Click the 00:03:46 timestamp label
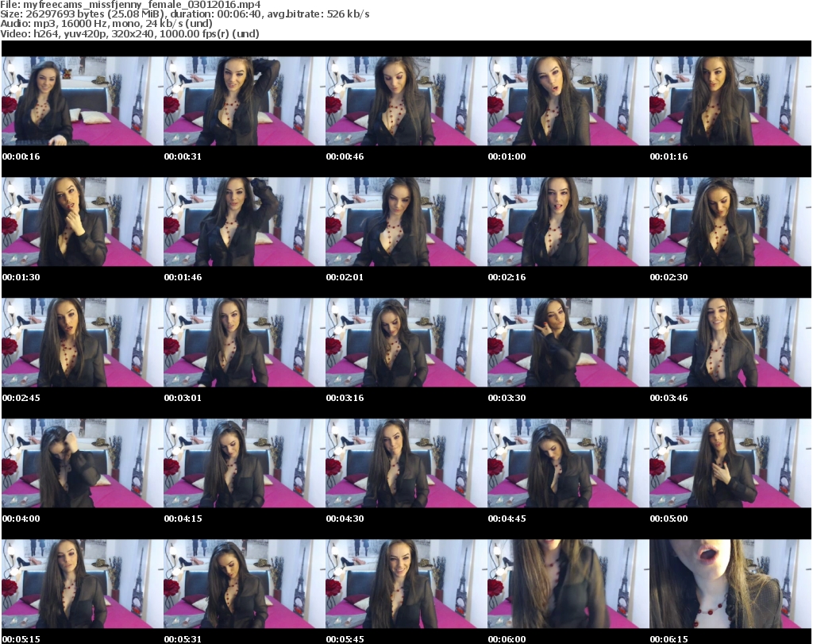The height and width of the screenshot is (644, 813). 669,398
